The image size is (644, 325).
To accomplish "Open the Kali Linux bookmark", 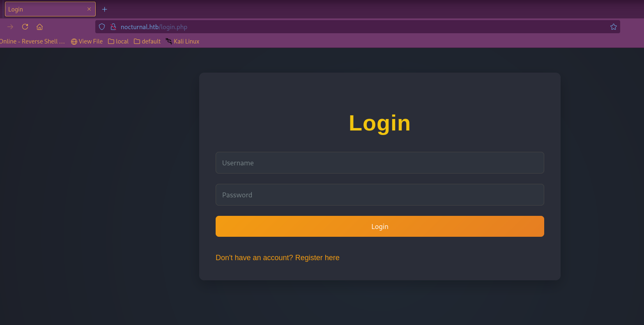I will [x=182, y=41].
